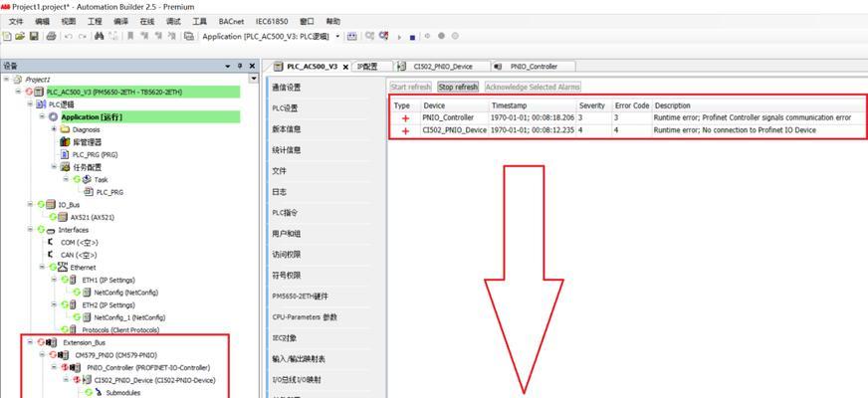
Task: Expand the Diagnosis folder node
Action: pos(54,129)
